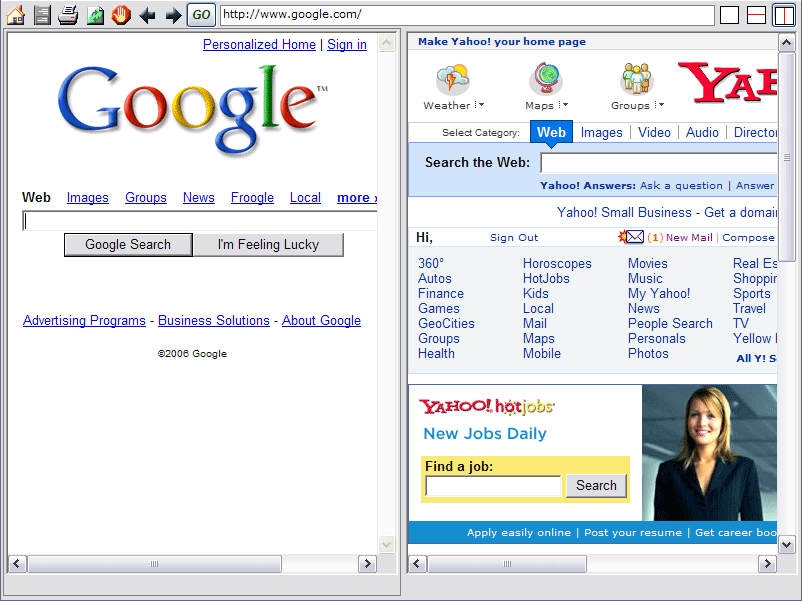Select the Yahoo Video category tab
The width and height of the screenshot is (802, 601).
point(654,132)
